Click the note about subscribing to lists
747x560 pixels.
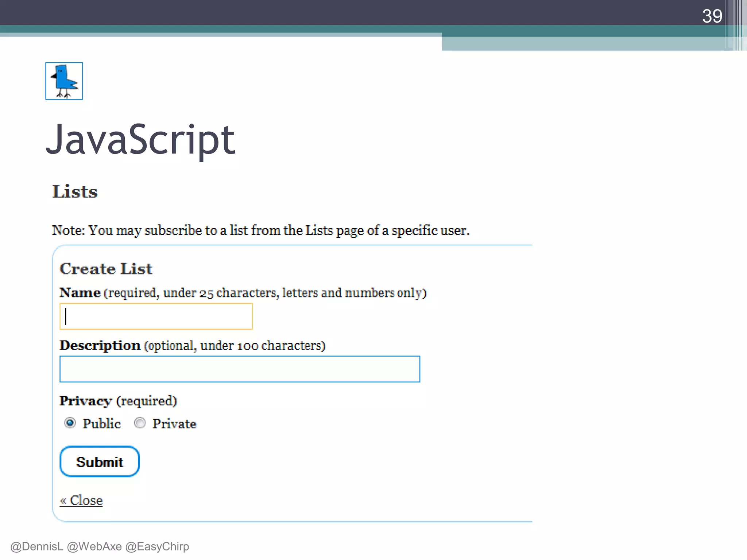pyautogui.click(x=261, y=230)
